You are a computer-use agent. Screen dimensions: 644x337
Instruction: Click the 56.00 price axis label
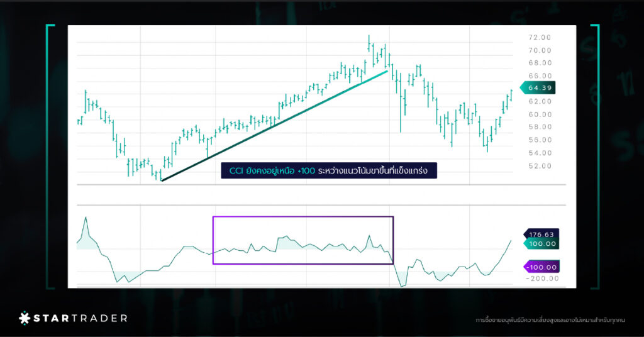(540, 140)
